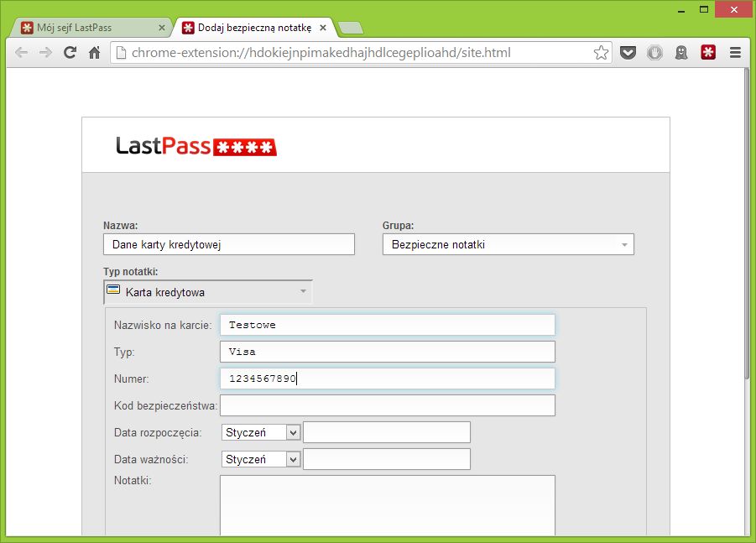The height and width of the screenshot is (543, 756).
Task: Click the Typ field containing Visa
Action: (388, 352)
